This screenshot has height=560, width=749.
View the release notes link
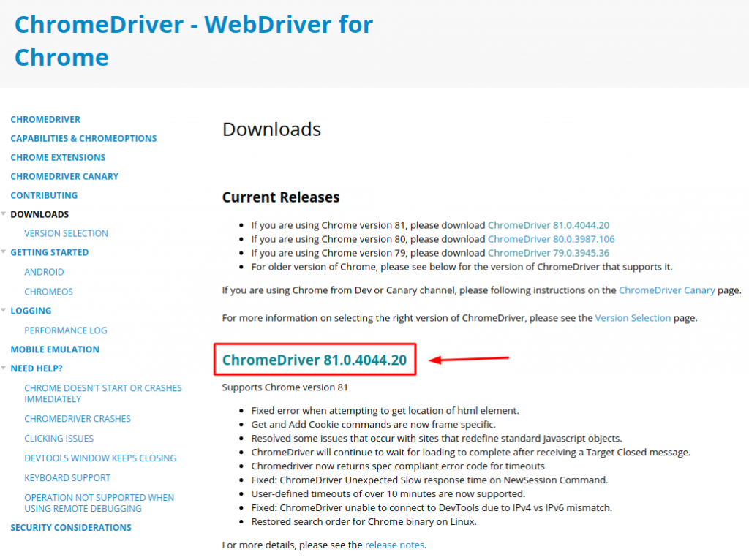pos(394,544)
